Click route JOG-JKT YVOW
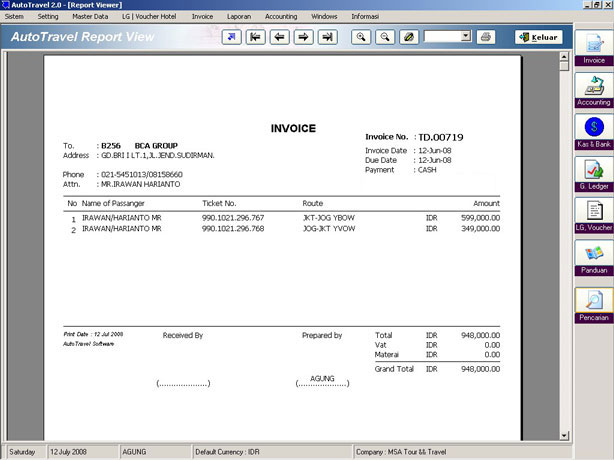This screenshot has height=460, width=614. (x=329, y=229)
